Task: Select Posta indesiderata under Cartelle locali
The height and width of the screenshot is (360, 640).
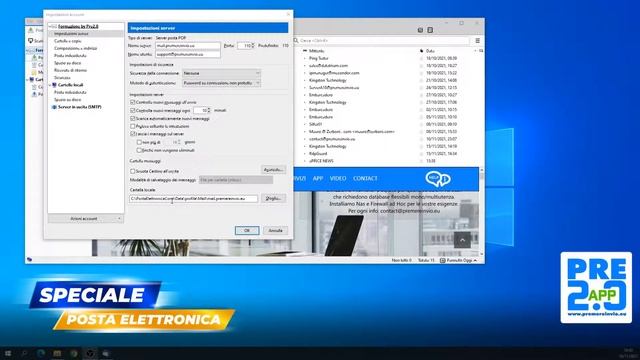Action: 70,92
